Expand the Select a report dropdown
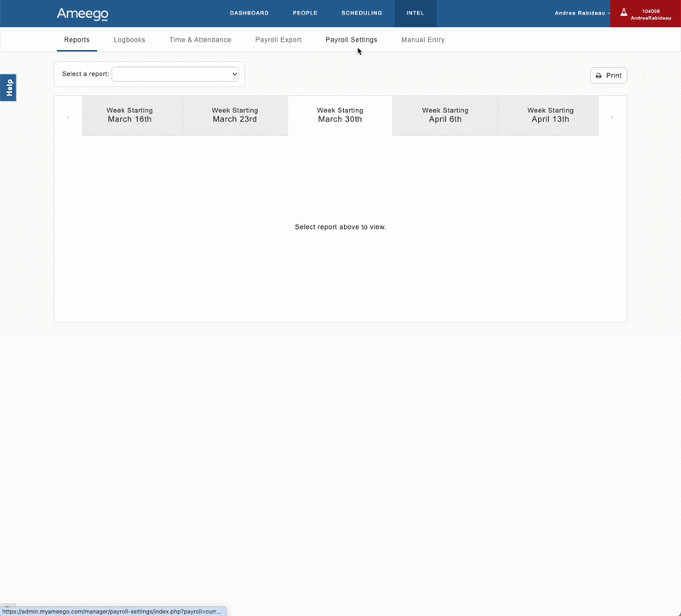The image size is (681, 616). point(175,74)
